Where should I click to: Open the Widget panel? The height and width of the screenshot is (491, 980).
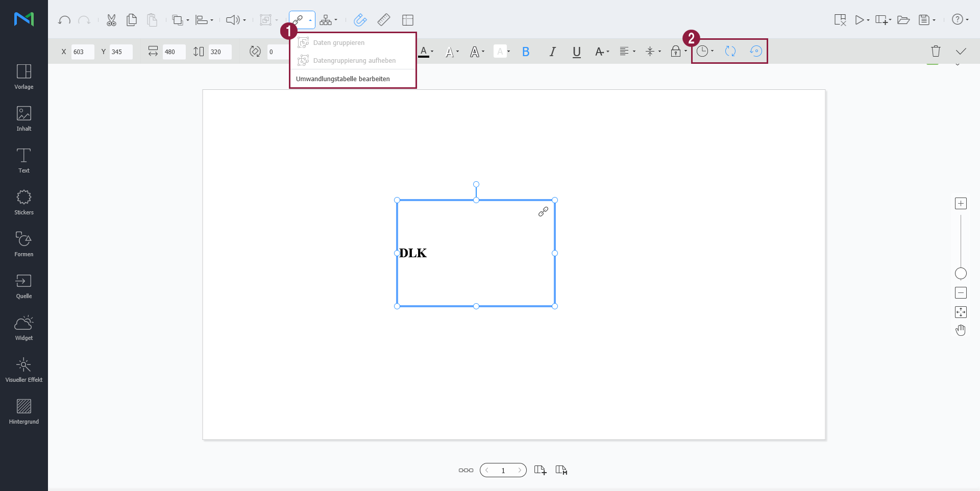tap(23, 328)
